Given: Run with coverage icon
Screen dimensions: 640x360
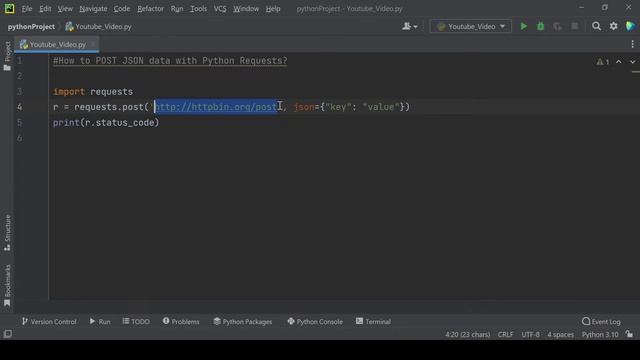Looking at the screenshot, I should pyautogui.click(x=557, y=27).
